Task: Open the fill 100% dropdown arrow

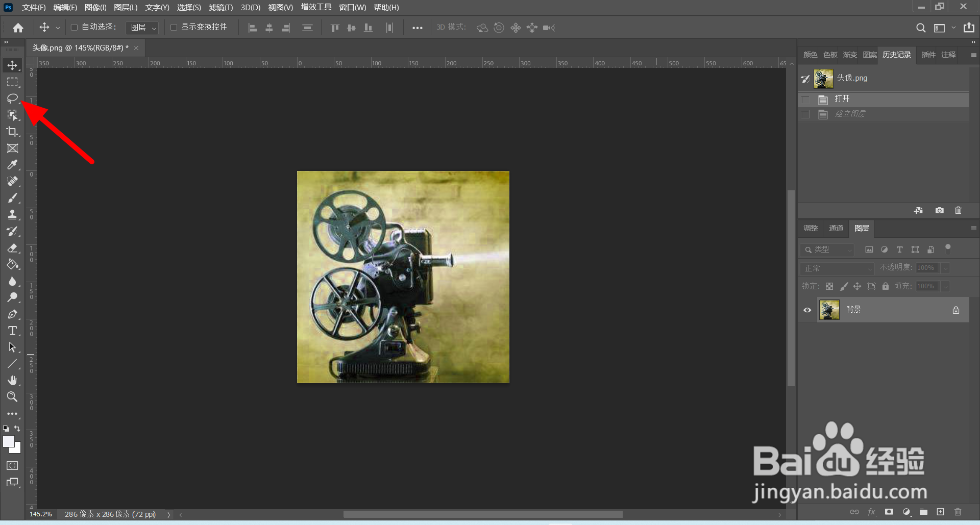Action: pyautogui.click(x=945, y=286)
